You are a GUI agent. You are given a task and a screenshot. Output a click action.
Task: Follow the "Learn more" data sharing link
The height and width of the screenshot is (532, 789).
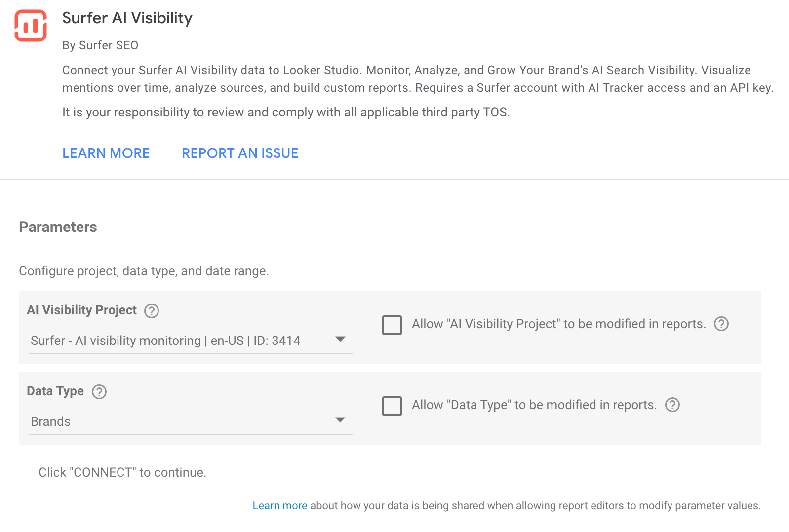279,506
